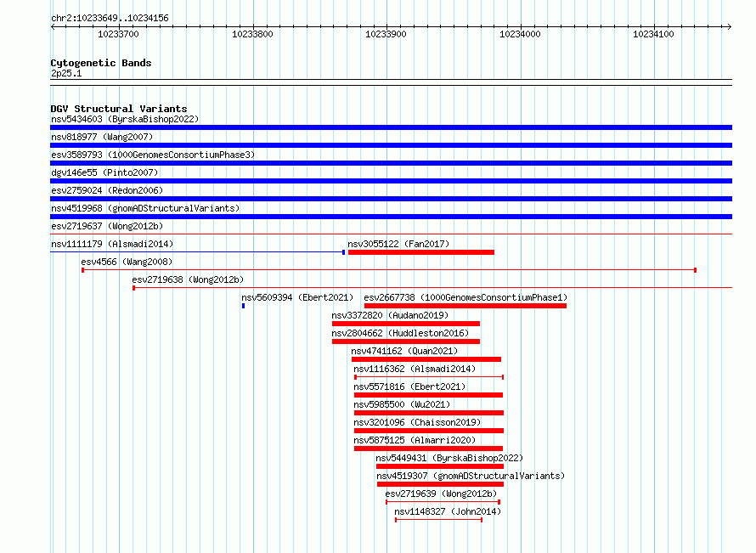
Task: Click the thin red span under nsv1148327
Action: pos(439,520)
